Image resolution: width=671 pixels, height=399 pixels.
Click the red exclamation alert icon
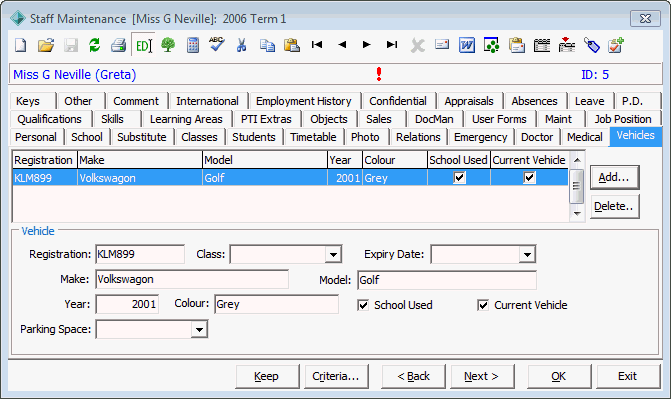tap(379, 74)
